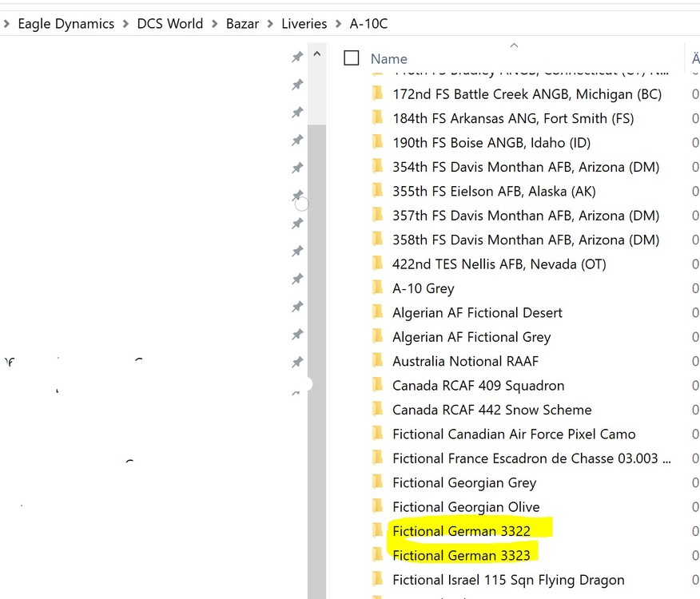Navigate to Liveries breadcrumb
This screenshot has height=599, width=700.
pos(304,24)
